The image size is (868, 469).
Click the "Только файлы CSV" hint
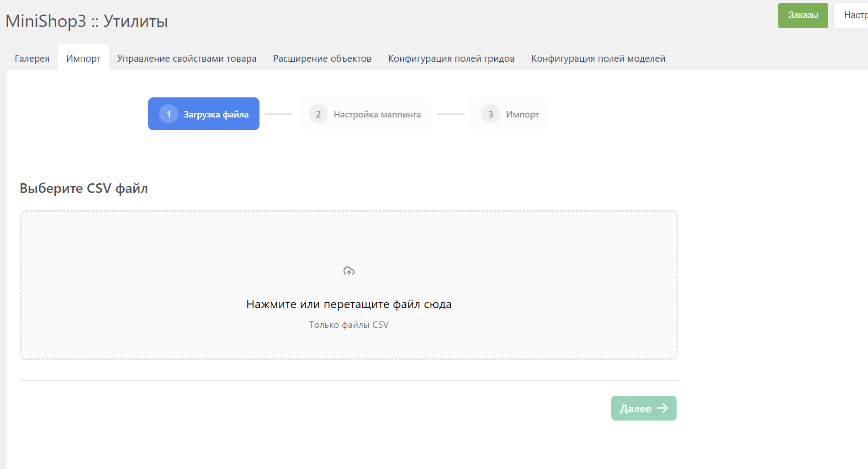coord(349,325)
